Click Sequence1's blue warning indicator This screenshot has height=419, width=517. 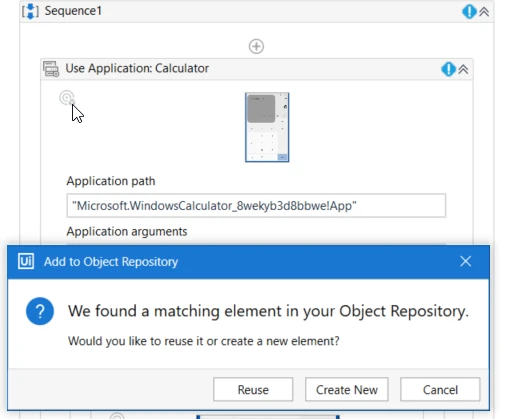point(469,12)
